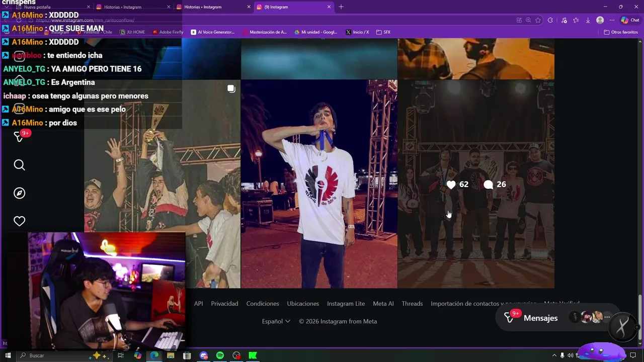This screenshot has width=644, height=362.
Task: Open browser settings ellipsis menu
Action: (612, 20)
